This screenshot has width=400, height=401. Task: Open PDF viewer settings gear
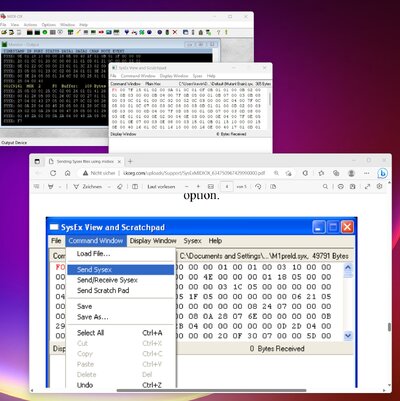pos(379,186)
